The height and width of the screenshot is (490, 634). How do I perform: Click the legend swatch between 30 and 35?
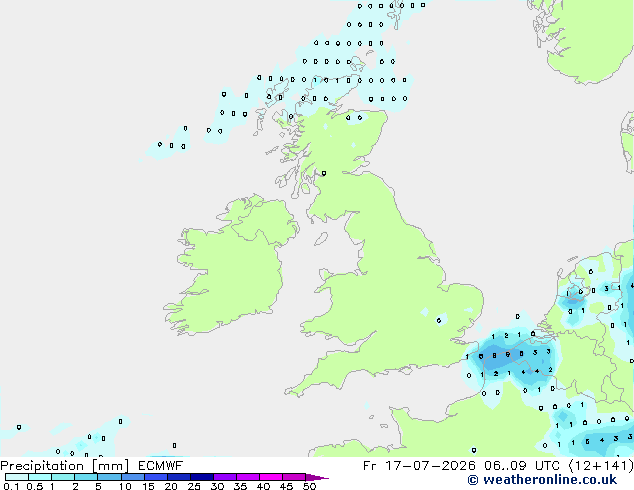tap(225, 477)
